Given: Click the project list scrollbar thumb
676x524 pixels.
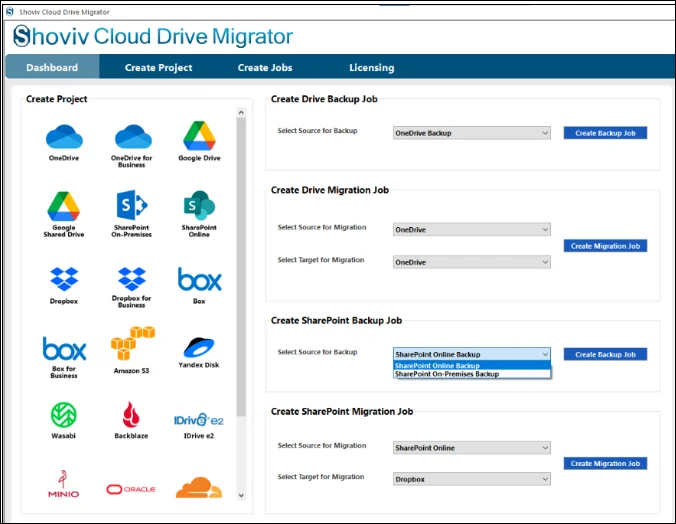Looking at the screenshot, I should [x=241, y=267].
